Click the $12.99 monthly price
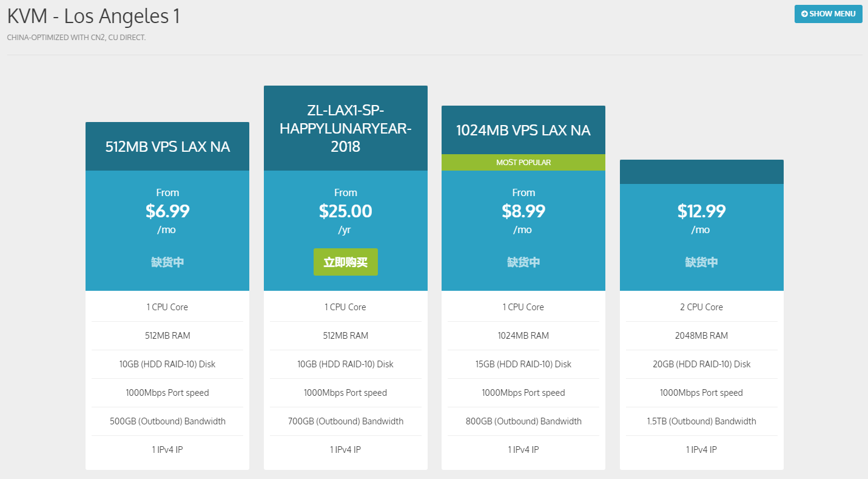The width and height of the screenshot is (868, 479). pos(701,211)
